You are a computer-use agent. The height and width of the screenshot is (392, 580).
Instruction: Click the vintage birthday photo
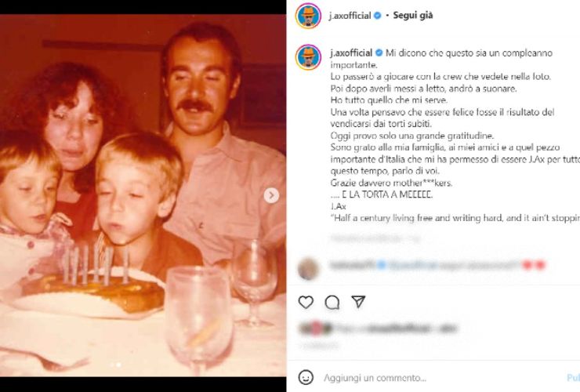[143, 195]
